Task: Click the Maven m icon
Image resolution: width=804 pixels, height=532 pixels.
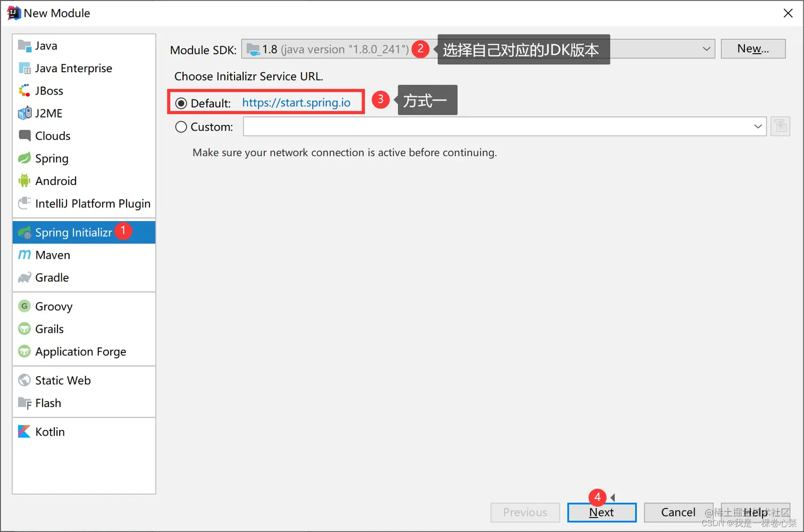Action: pyautogui.click(x=24, y=255)
